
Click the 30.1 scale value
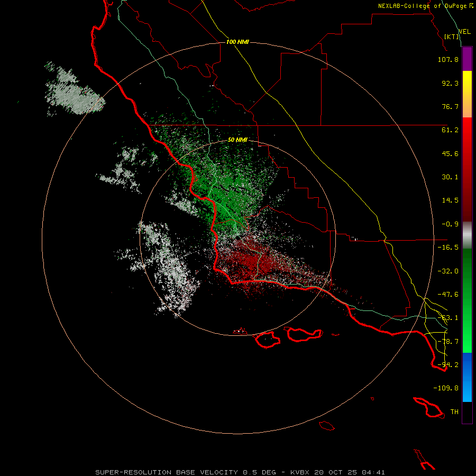450,177
